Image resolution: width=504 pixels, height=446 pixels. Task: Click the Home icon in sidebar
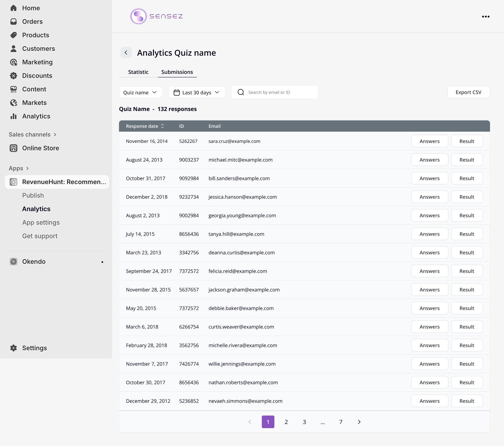(14, 8)
